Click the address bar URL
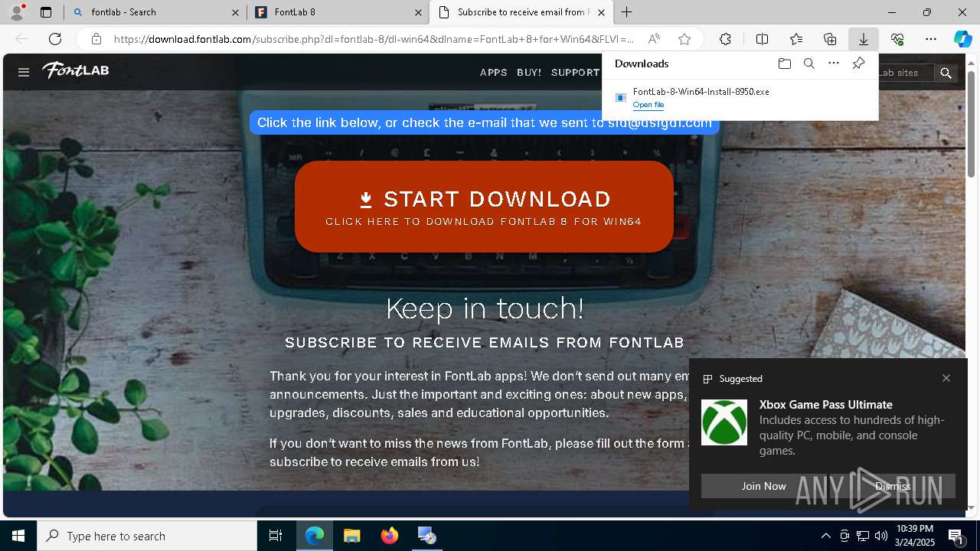The height and width of the screenshot is (551, 980). 374,39
